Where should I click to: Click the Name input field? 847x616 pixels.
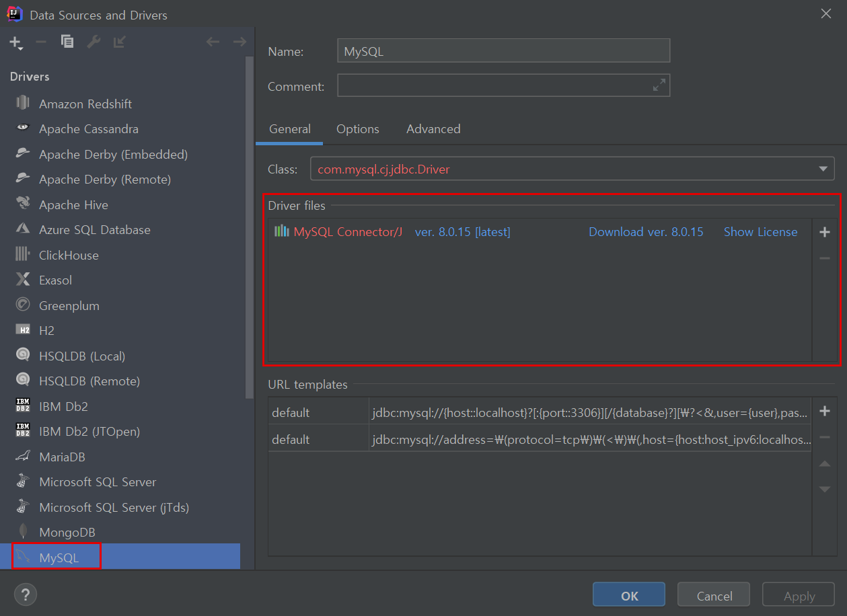tap(503, 50)
